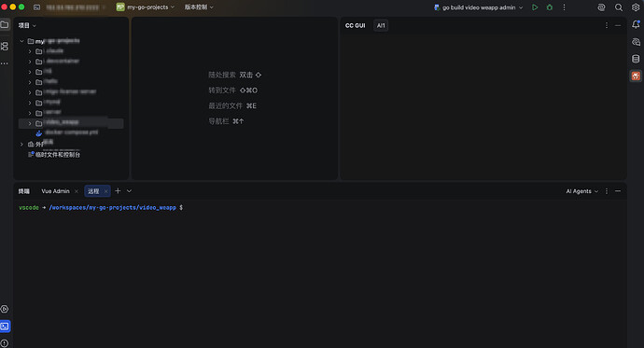
Task: Click the 转到文件 hint text
Action: 222,90
